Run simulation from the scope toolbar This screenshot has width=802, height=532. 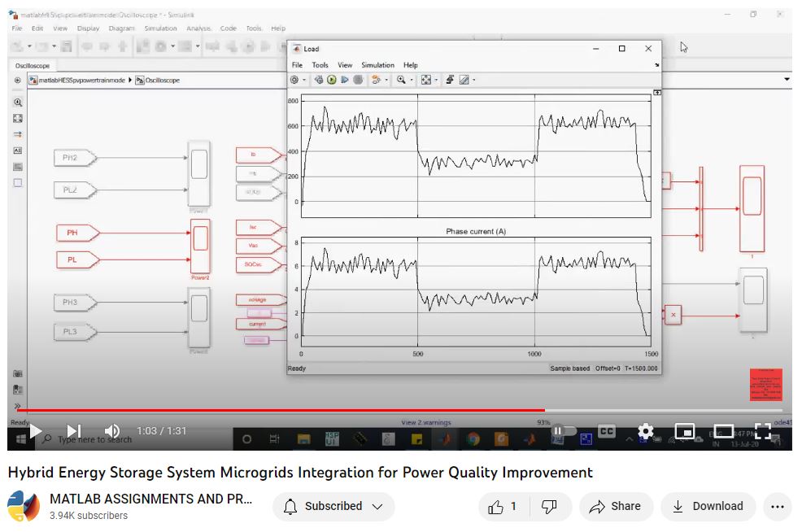[332, 80]
